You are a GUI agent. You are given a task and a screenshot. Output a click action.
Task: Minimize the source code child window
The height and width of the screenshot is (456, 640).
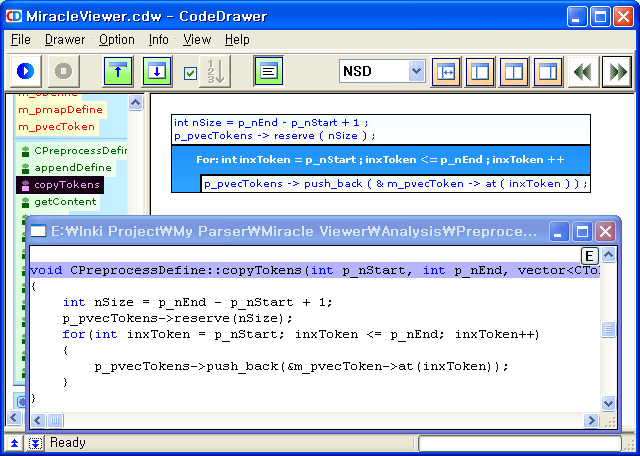point(559,232)
